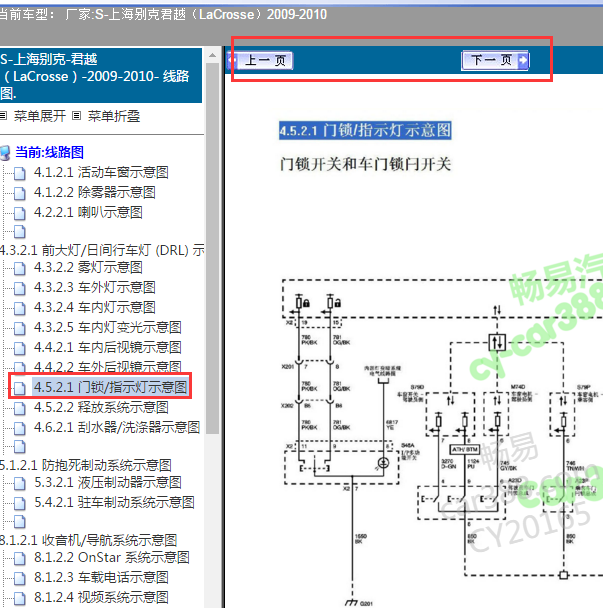
Task: Click the arrow icon on 下一页 button
Action: (523, 60)
